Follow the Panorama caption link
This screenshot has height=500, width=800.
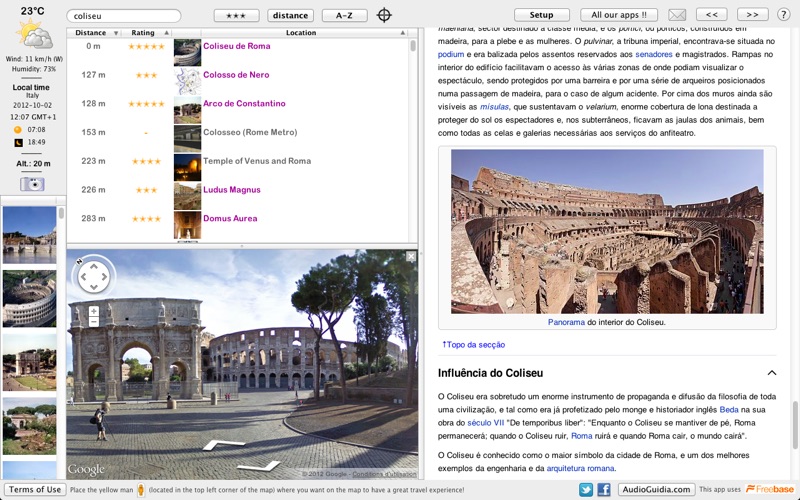(x=566, y=322)
